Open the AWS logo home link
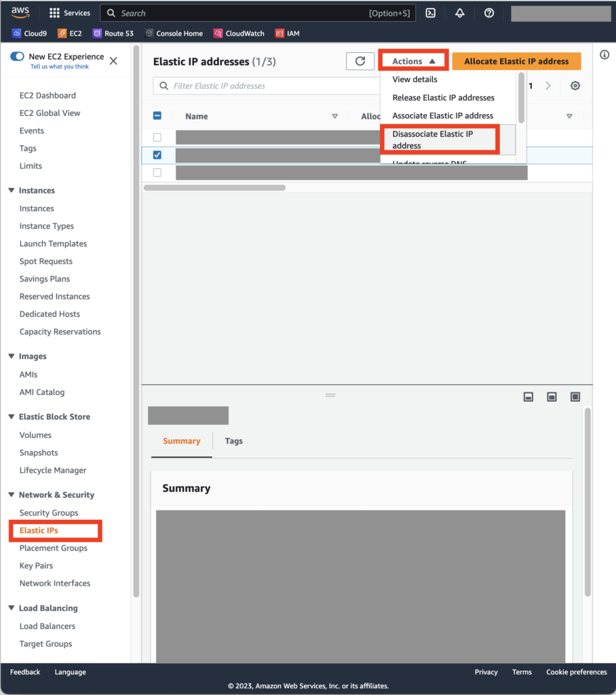616x695 pixels. click(20, 12)
